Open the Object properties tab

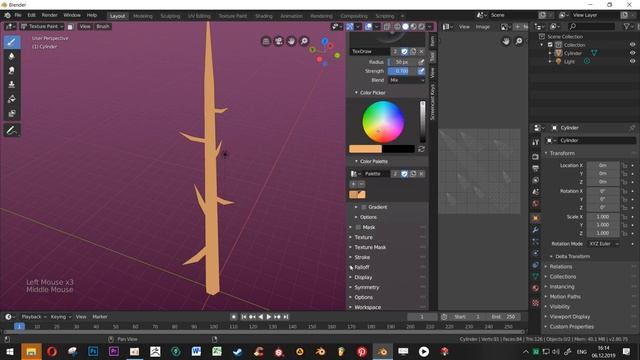[x=536, y=218]
